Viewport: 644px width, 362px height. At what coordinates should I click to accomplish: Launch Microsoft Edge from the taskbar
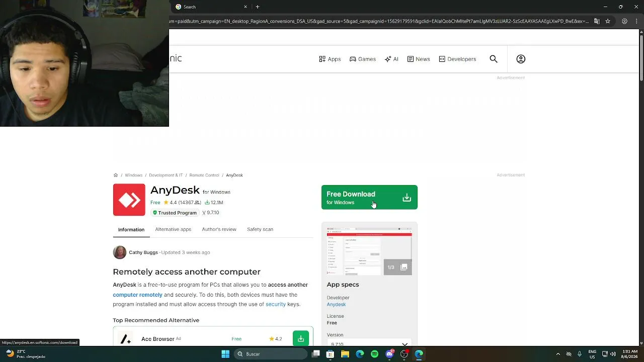click(360, 354)
